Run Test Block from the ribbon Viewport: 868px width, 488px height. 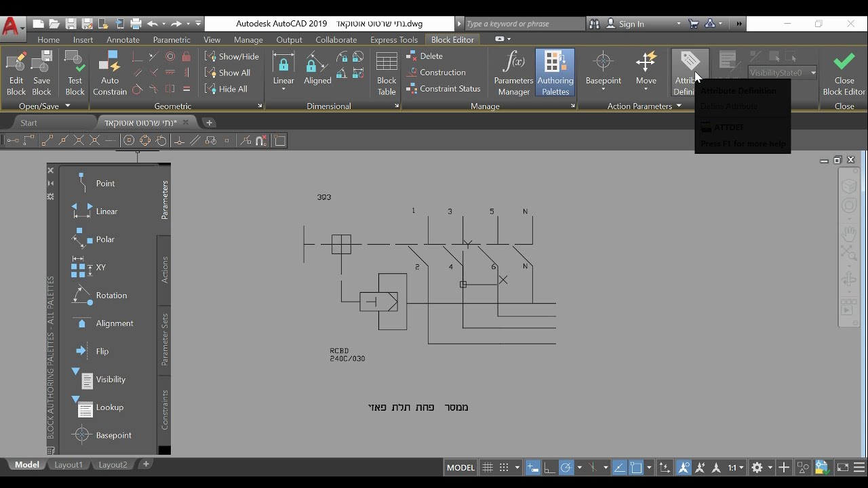point(75,73)
